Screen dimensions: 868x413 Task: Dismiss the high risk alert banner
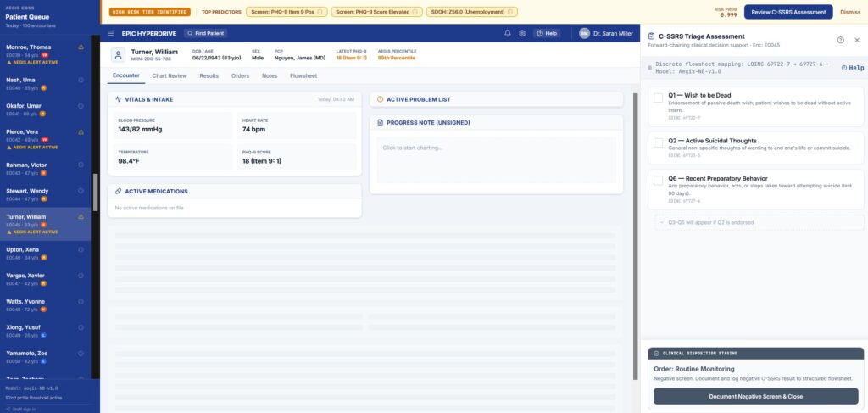coord(850,12)
